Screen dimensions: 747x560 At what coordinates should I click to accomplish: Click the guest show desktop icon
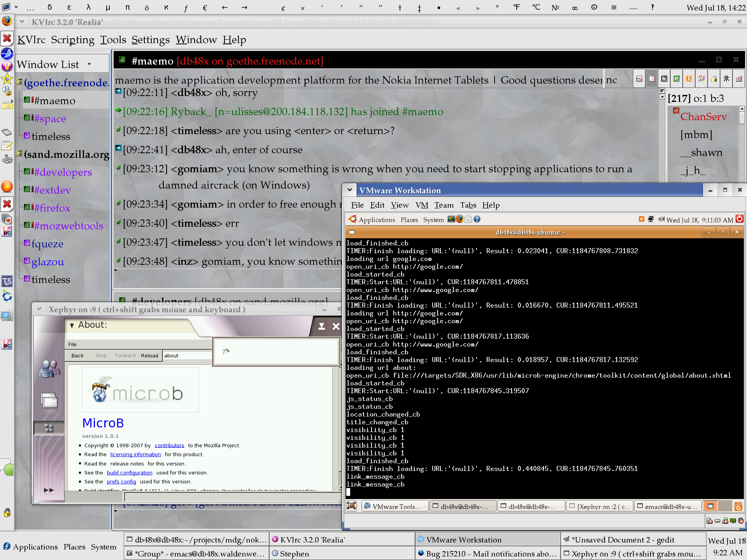point(351,506)
